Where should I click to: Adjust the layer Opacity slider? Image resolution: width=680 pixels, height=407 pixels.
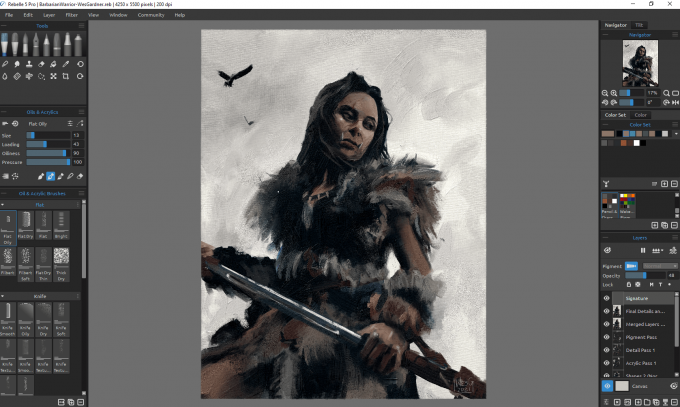645,276
